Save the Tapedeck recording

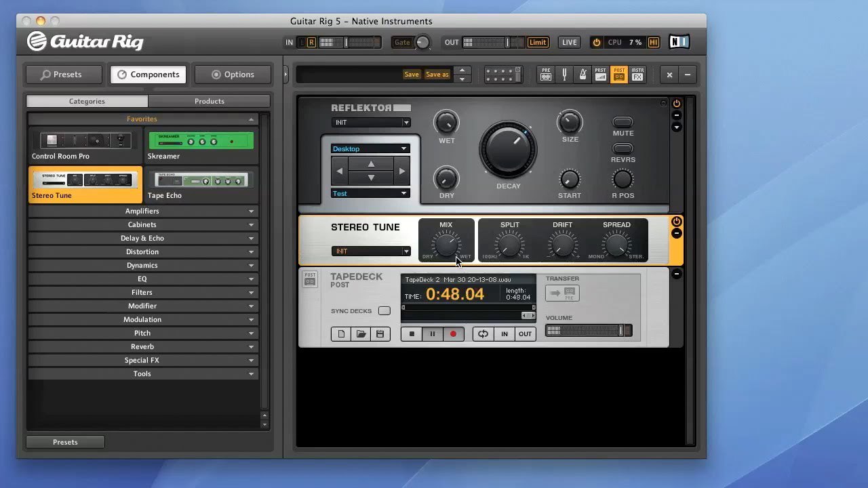pos(380,333)
